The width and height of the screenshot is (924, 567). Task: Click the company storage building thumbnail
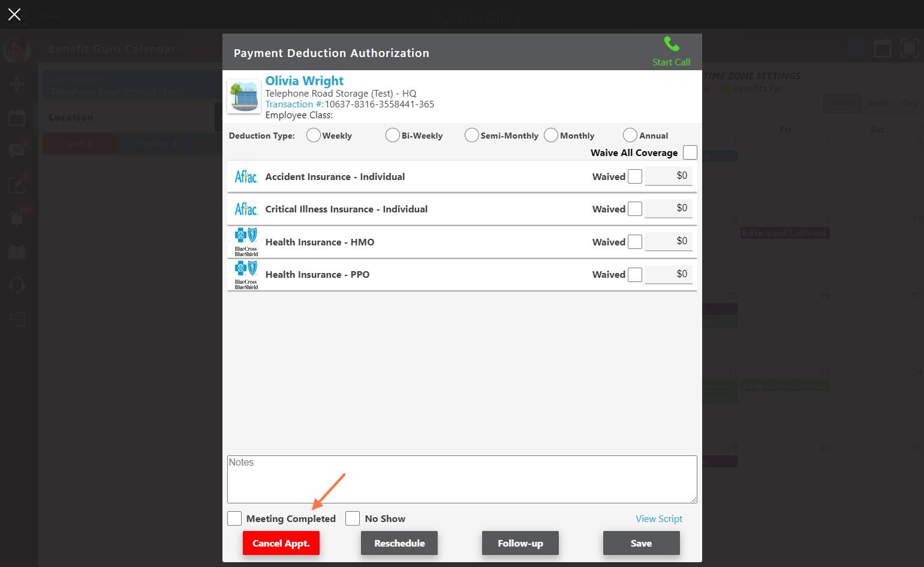[x=244, y=97]
